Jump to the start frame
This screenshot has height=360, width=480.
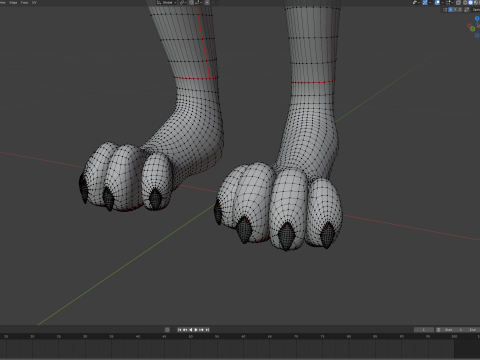(x=179, y=330)
